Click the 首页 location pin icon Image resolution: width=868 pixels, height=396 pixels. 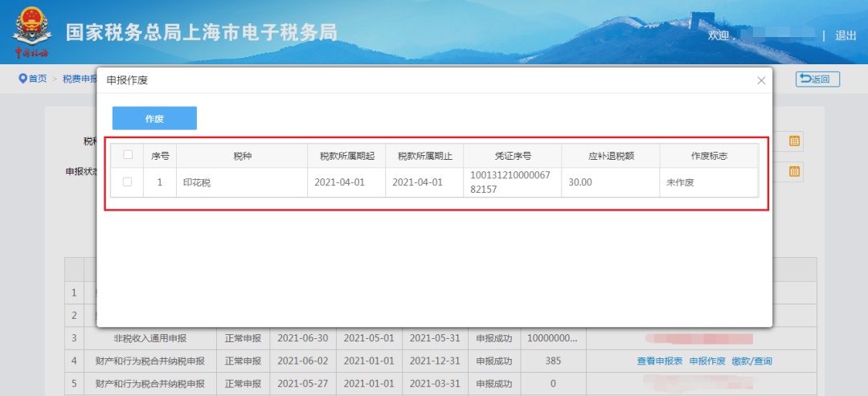23,79
